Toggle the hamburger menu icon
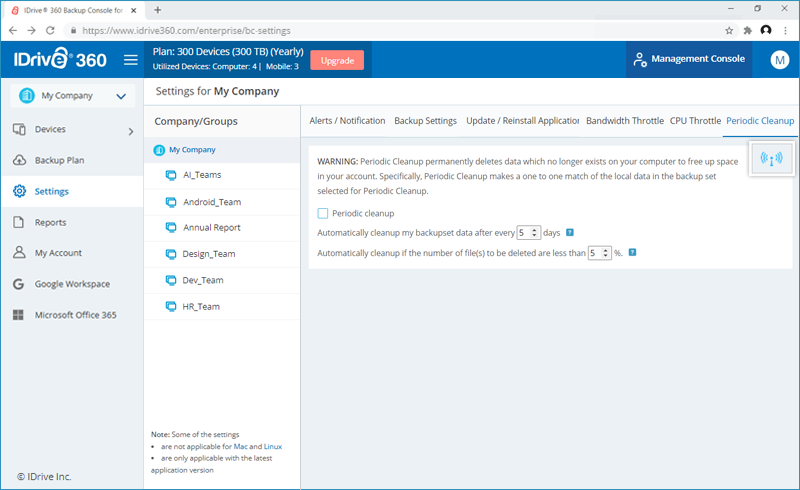The height and width of the screenshot is (490, 800). [x=131, y=60]
